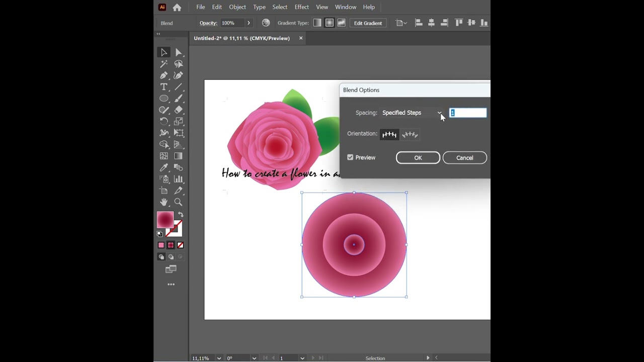Pick the Width/Warp tool

pos(164,133)
